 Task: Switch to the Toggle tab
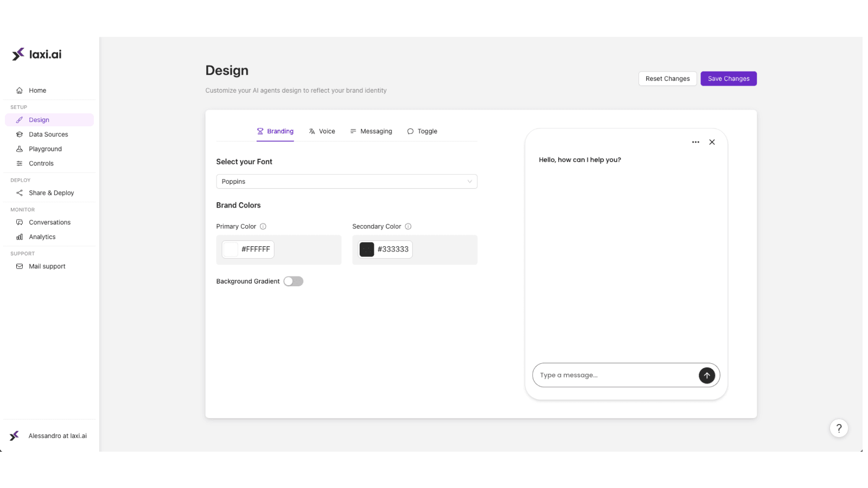click(422, 131)
